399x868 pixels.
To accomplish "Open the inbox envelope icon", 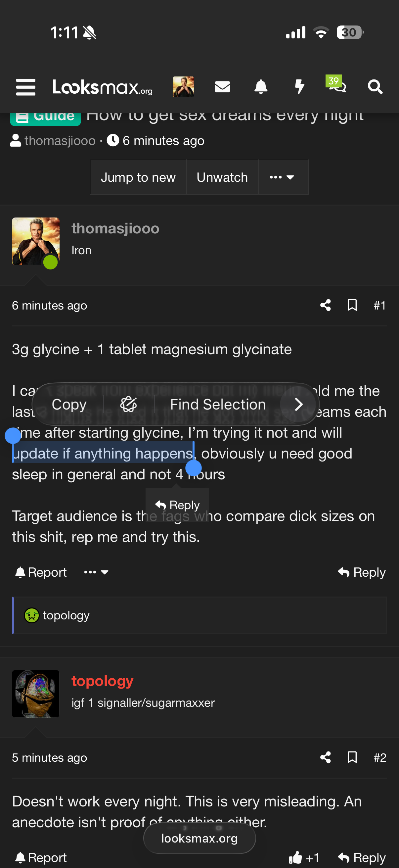I will pos(222,87).
